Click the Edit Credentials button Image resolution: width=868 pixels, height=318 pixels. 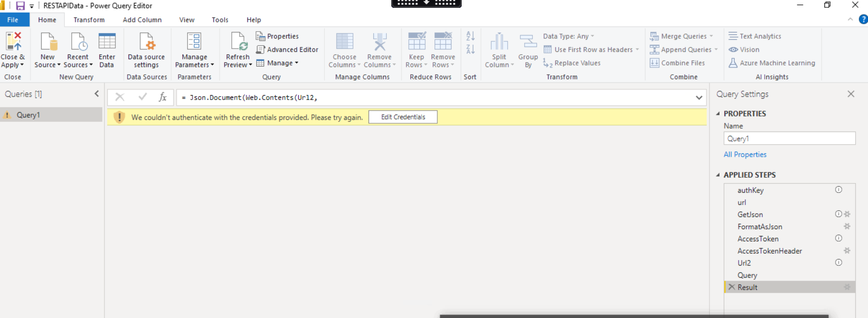tap(403, 117)
